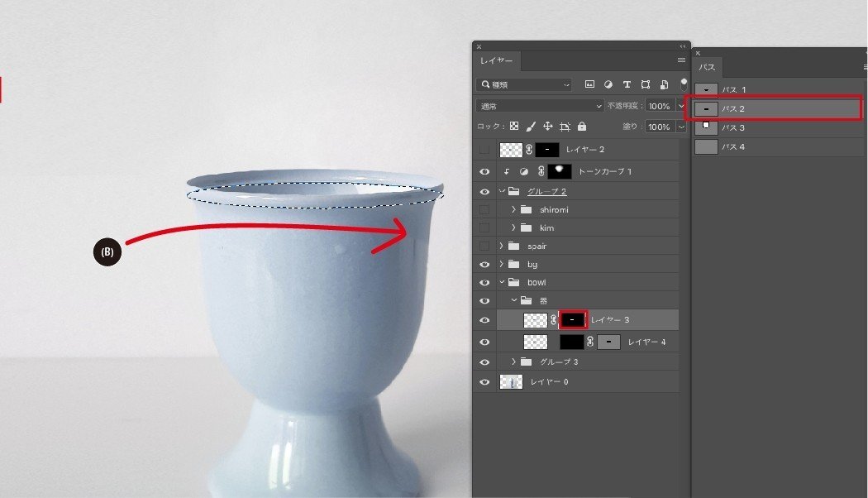Lock position move icon
Image resolution: width=868 pixels, height=498 pixels.
(547, 127)
